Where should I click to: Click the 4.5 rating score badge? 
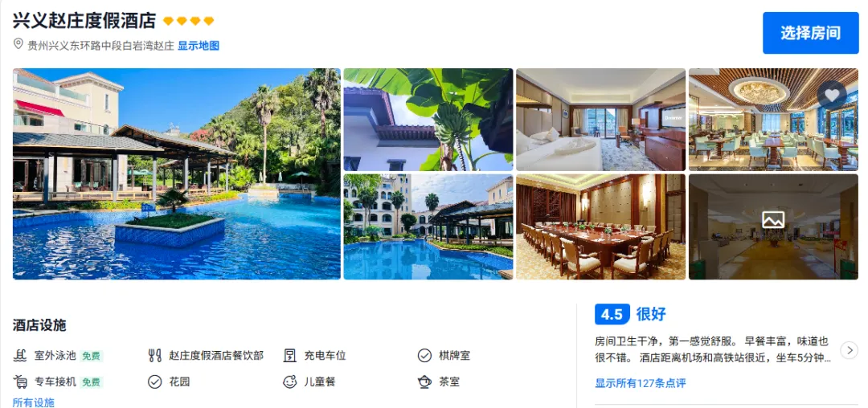pyautogui.click(x=612, y=315)
